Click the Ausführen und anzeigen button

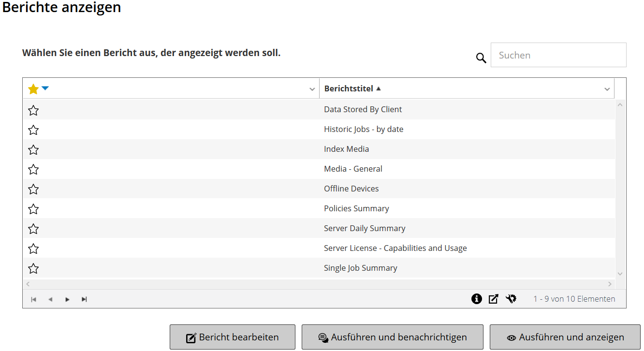(565, 337)
